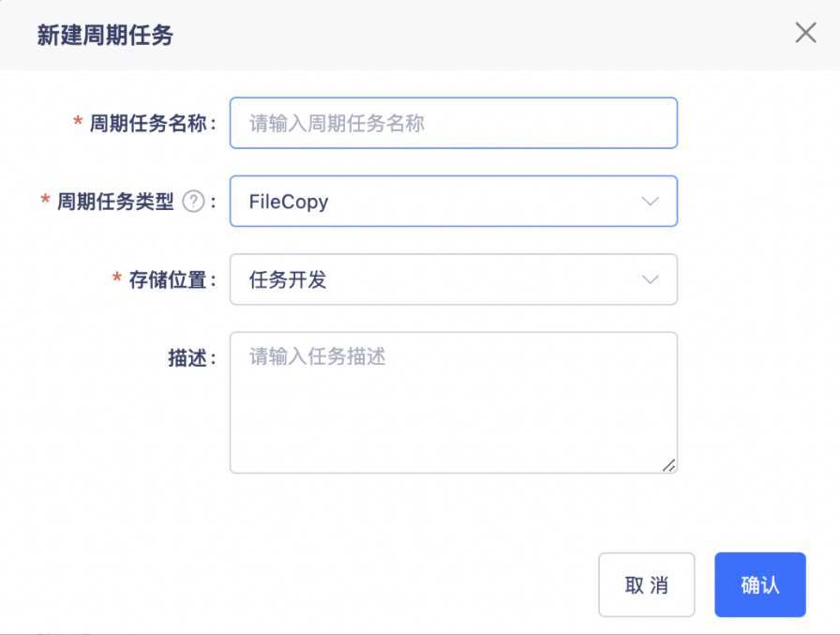Click the chevron arrow in FileCopy box

coord(650,202)
